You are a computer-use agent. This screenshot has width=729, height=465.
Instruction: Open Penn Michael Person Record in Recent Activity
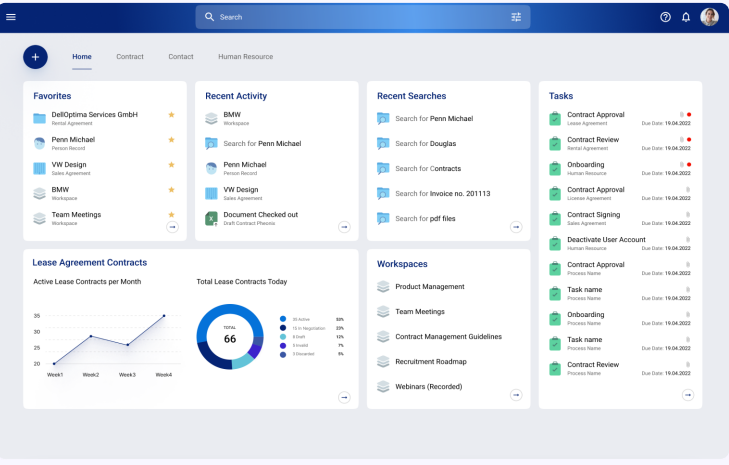pos(245,165)
